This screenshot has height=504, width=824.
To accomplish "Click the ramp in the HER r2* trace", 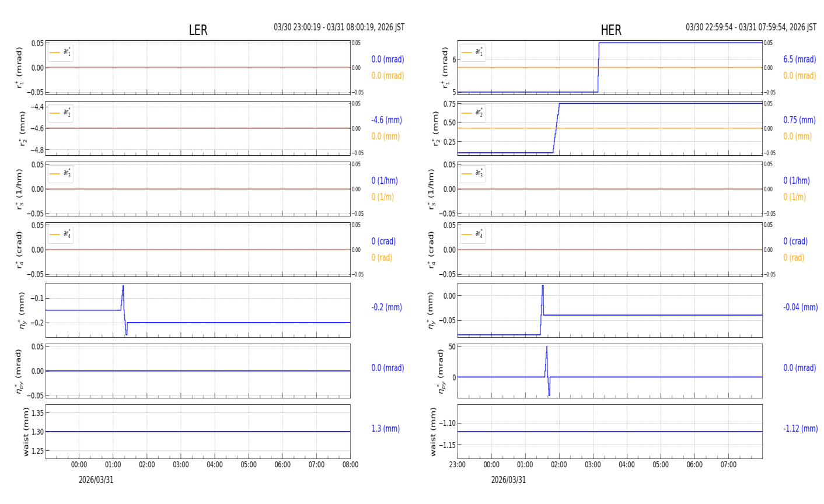I will [x=556, y=128].
